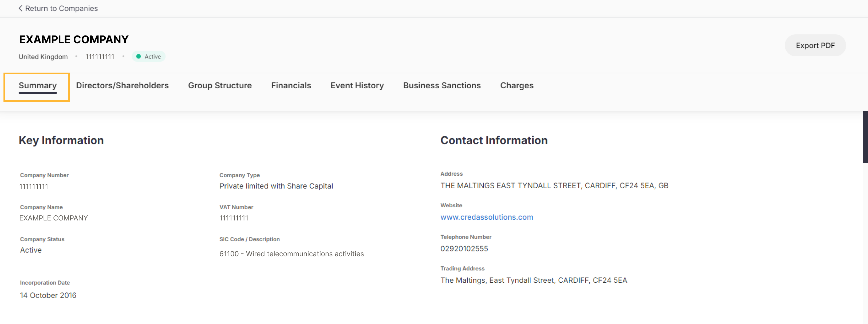Click the Contact Information section heading
The image size is (868, 324).
(494, 140)
